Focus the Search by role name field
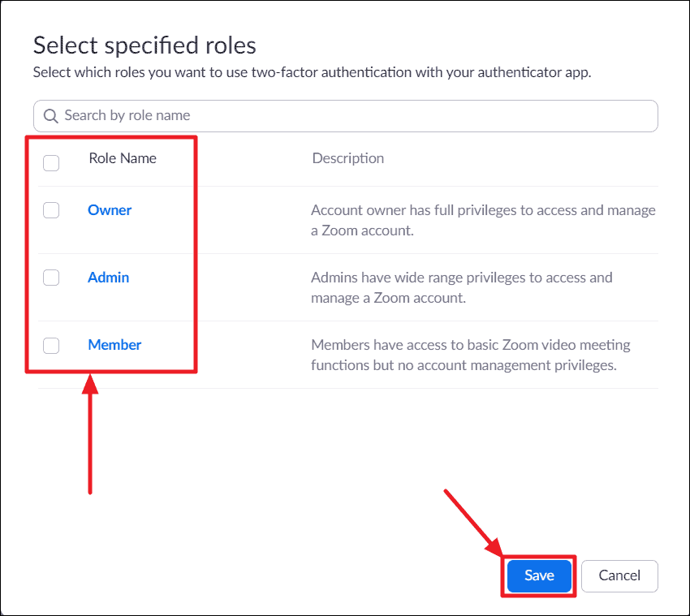690x616 pixels. (349, 116)
